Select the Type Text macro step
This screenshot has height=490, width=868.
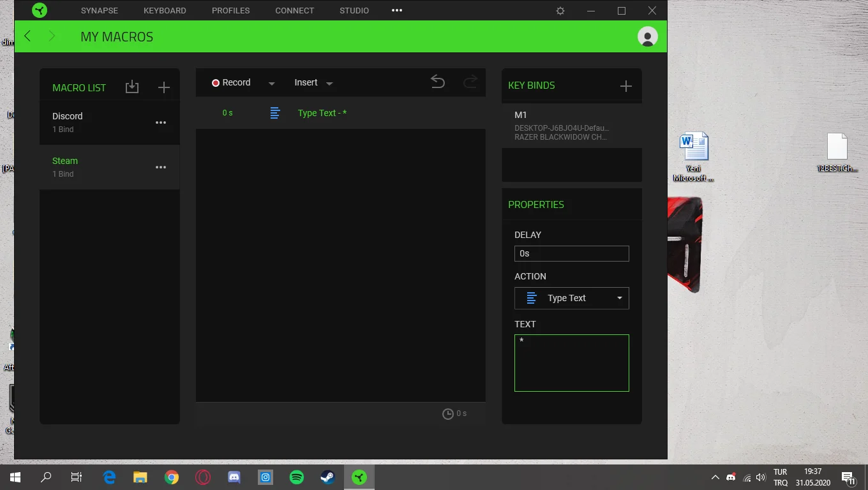tap(341, 113)
